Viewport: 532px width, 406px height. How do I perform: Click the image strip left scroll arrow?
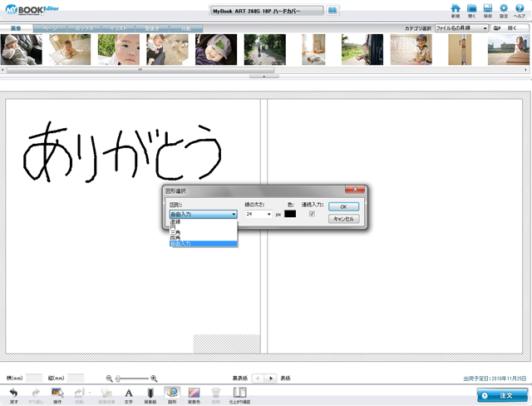2,70
